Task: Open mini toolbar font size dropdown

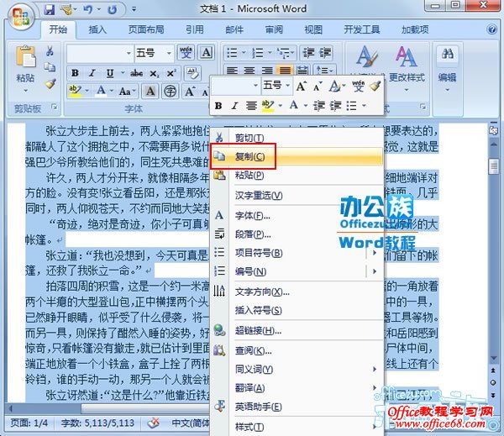Action: click(287, 85)
